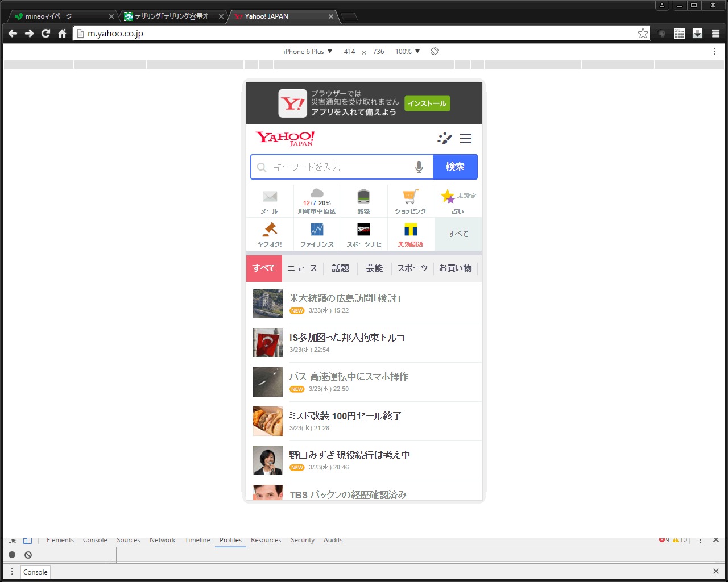Viewport: 728px width, 582px height.
Task: Bookmark page with the star icon
Action: (643, 34)
